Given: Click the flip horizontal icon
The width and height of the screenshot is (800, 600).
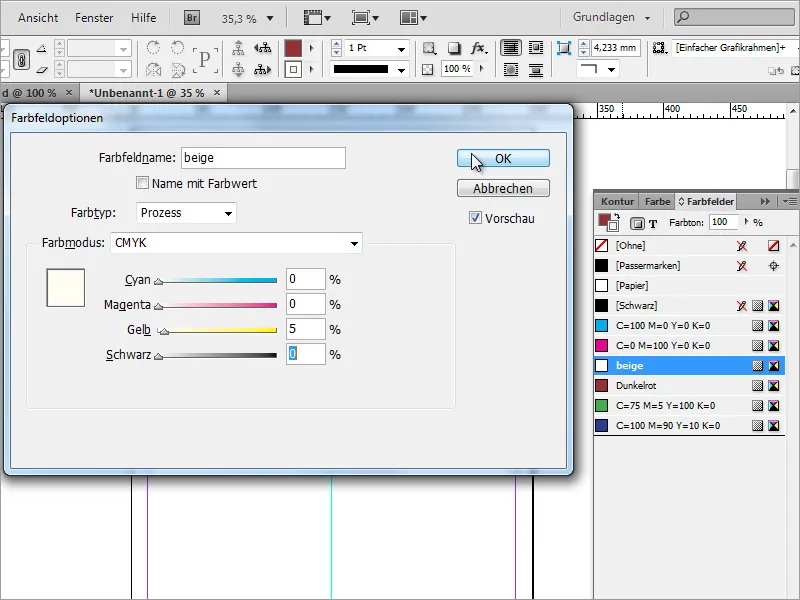Looking at the screenshot, I should pos(152,68).
